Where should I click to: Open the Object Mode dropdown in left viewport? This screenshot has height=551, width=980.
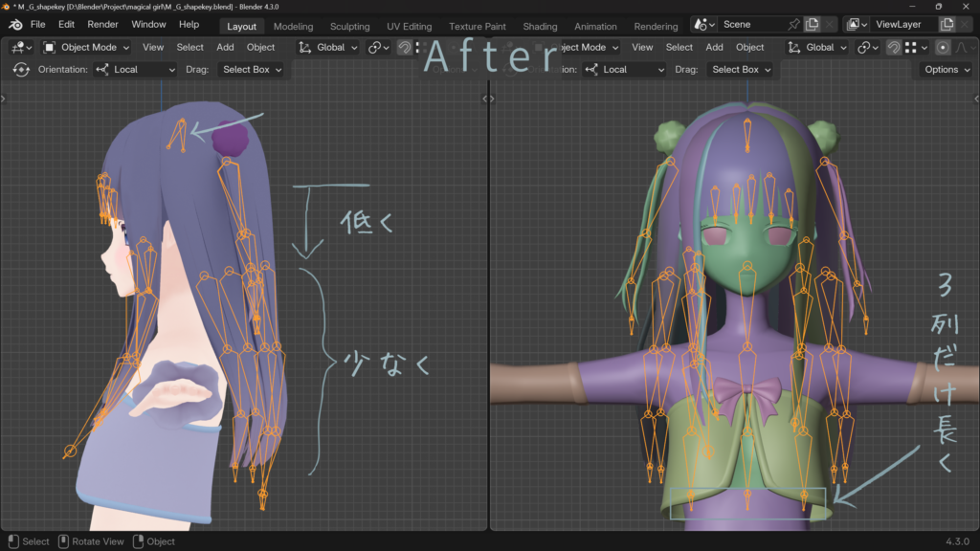tap(86, 47)
